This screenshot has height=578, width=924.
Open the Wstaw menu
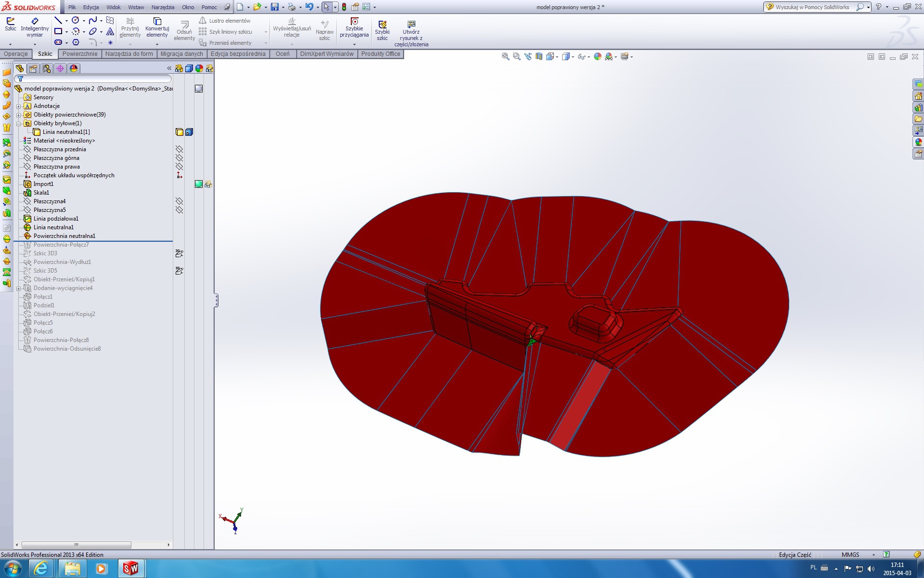[x=136, y=7]
